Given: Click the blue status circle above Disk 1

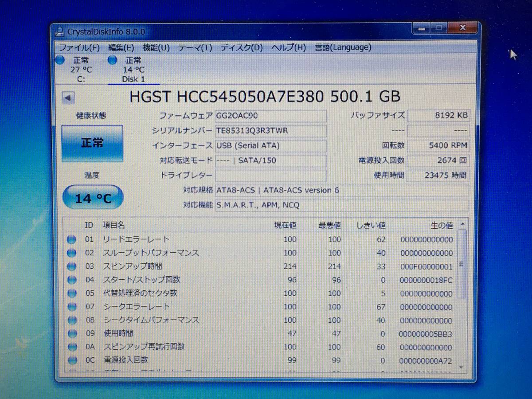Looking at the screenshot, I should coord(113,60).
